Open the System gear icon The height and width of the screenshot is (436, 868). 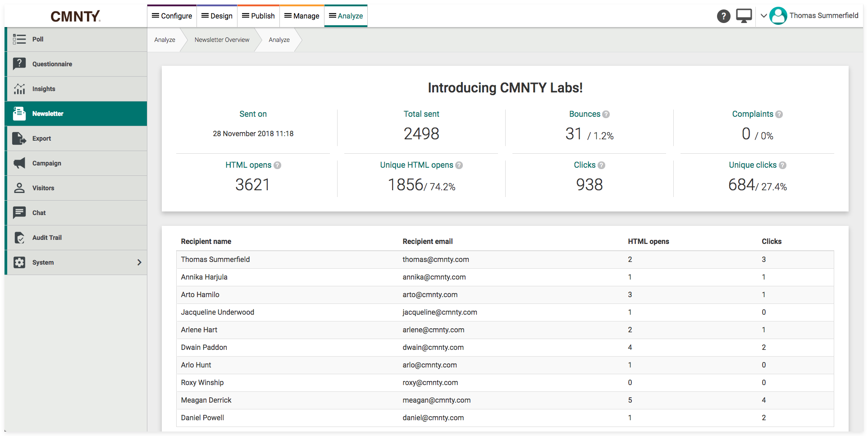click(19, 262)
